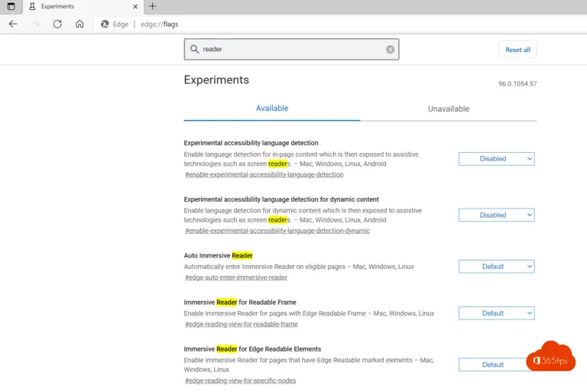Select the Experiments browser tab
The height and width of the screenshot is (392, 587).
[82, 7]
